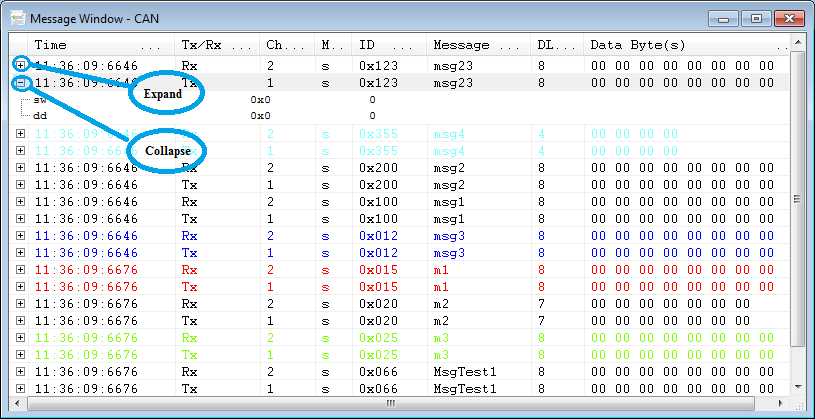Click the vertical scrollbar thumb
815x419 pixels.
pos(798,198)
